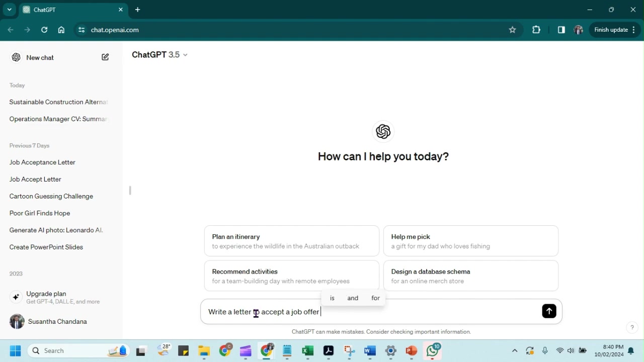This screenshot has height=362, width=644.
Task: Bookmark this page with the star icon
Action: coord(512,30)
